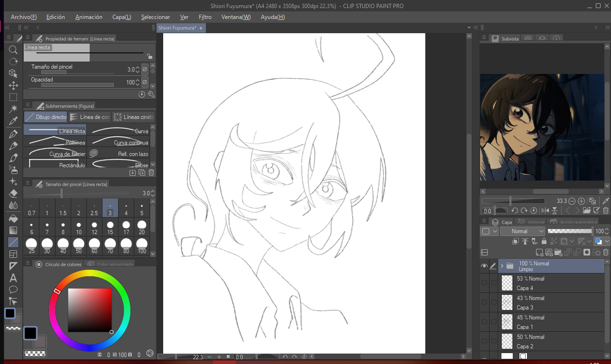
Task: Delete the selected layer with trash icon
Action: pos(606,253)
